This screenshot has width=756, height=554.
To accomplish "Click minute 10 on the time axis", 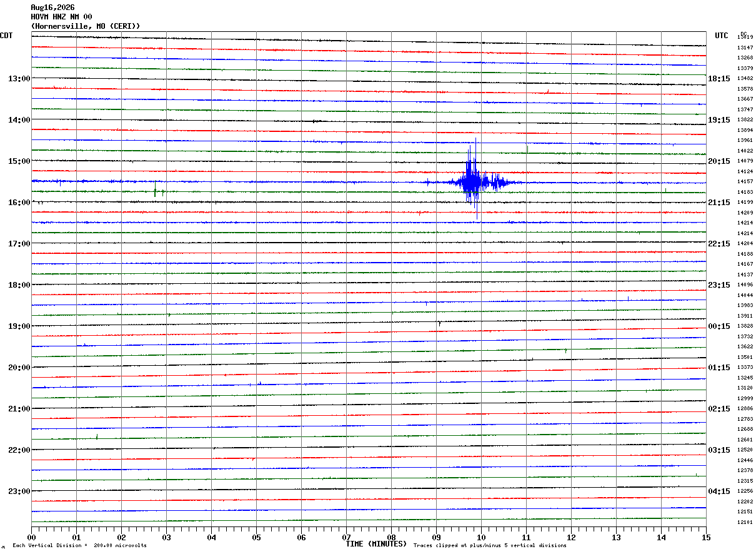I will 481,537.
